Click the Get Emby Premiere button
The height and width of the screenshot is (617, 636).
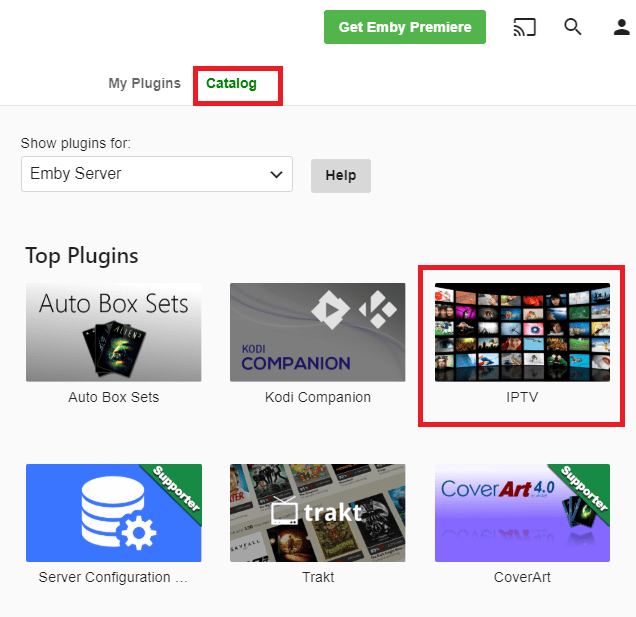coord(405,27)
